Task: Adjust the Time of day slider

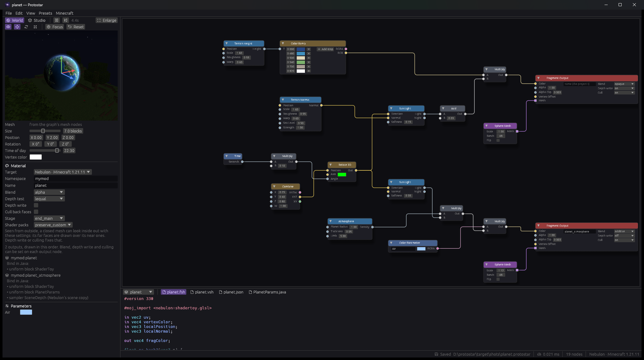Action: [45, 150]
